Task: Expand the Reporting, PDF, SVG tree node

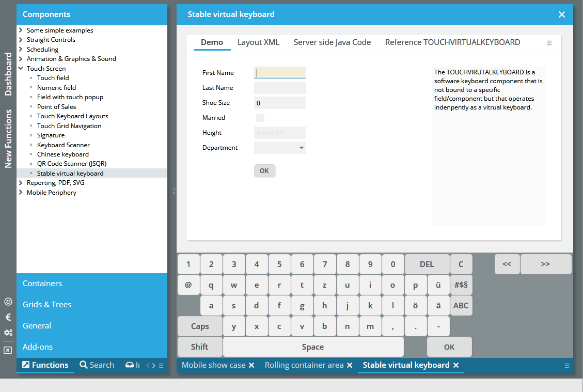Action: pyautogui.click(x=21, y=183)
